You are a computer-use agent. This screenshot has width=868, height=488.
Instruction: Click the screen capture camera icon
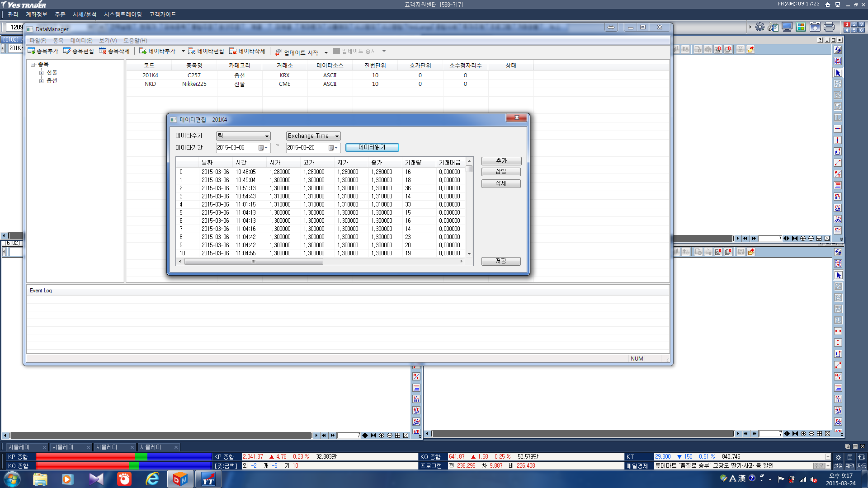[815, 27]
